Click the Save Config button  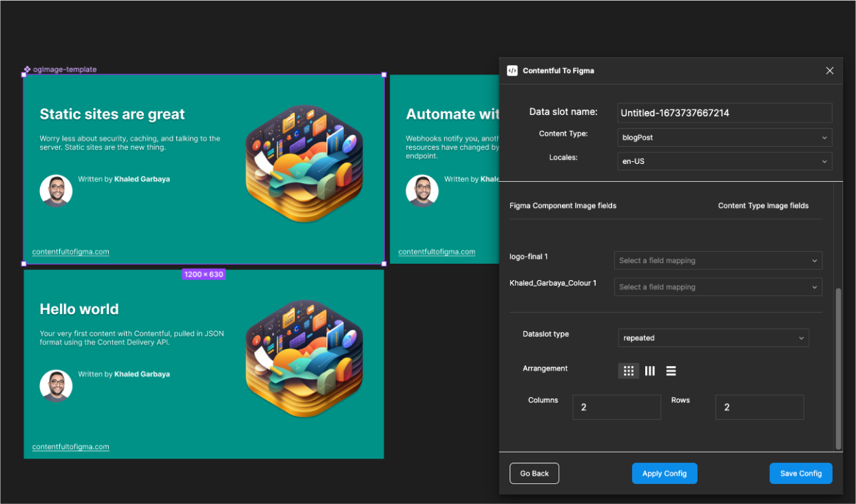(800, 473)
